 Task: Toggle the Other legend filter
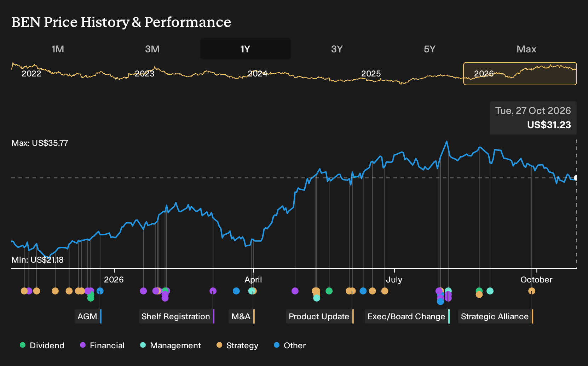(x=290, y=345)
